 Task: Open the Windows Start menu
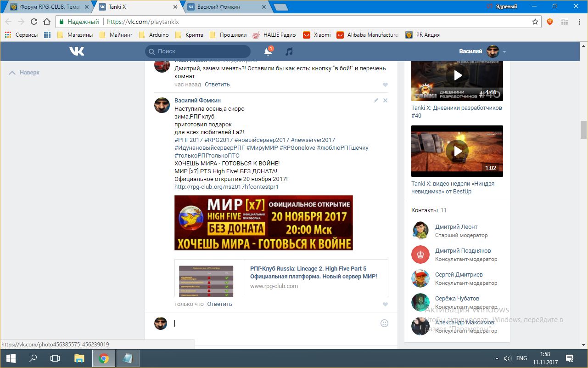pos(11,358)
